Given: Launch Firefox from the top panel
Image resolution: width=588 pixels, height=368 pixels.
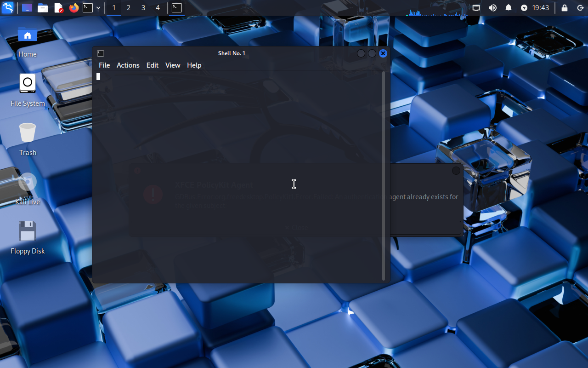Looking at the screenshot, I should 73,8.
